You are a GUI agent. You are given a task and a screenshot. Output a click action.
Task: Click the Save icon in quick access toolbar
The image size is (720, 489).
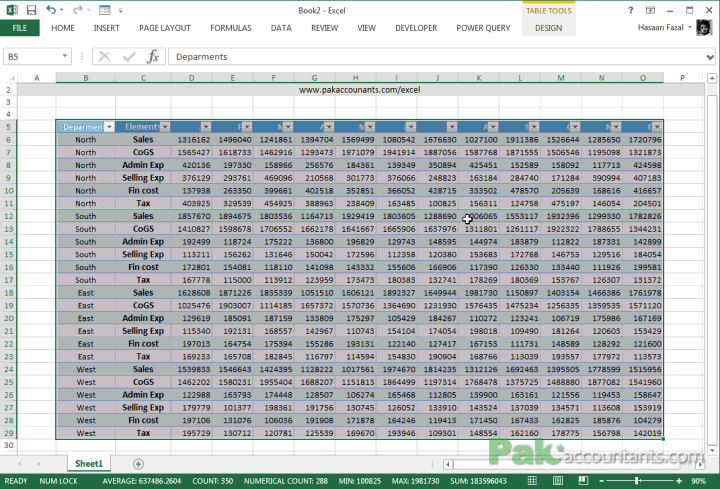point(31,10)
